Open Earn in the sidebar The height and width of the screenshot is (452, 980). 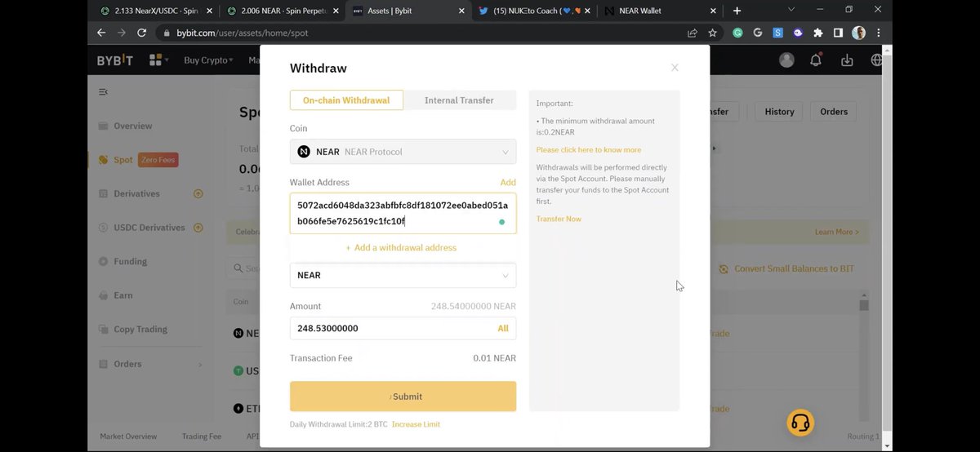(x=123, y=295)
